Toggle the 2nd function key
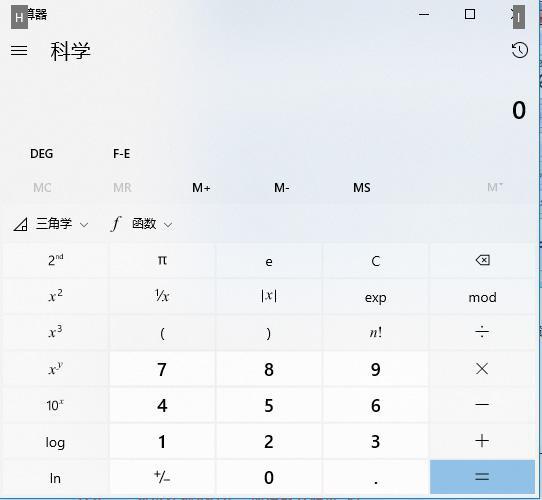The height and width of the screenshot is (500, 542). tap(56, 260)
